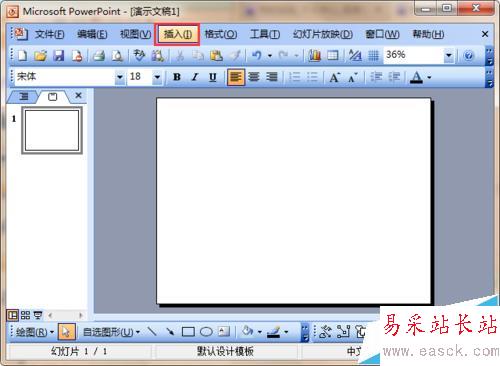Click the Show Formatting icon
This screenshot has height=366, width=500.
pos(355,56)
